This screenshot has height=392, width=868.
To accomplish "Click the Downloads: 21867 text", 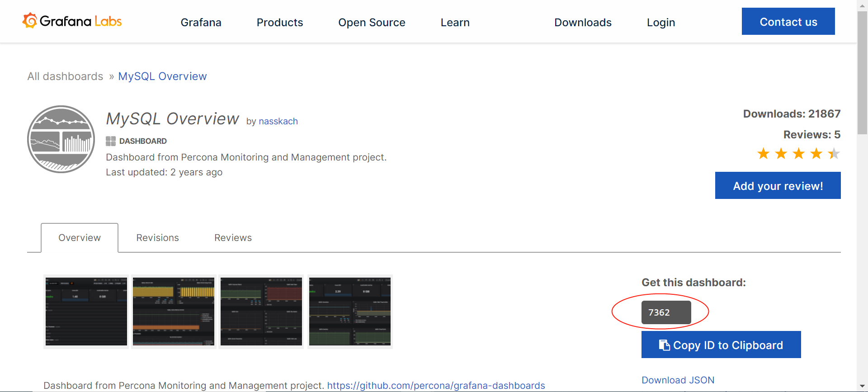I will (x=792, y=113).
